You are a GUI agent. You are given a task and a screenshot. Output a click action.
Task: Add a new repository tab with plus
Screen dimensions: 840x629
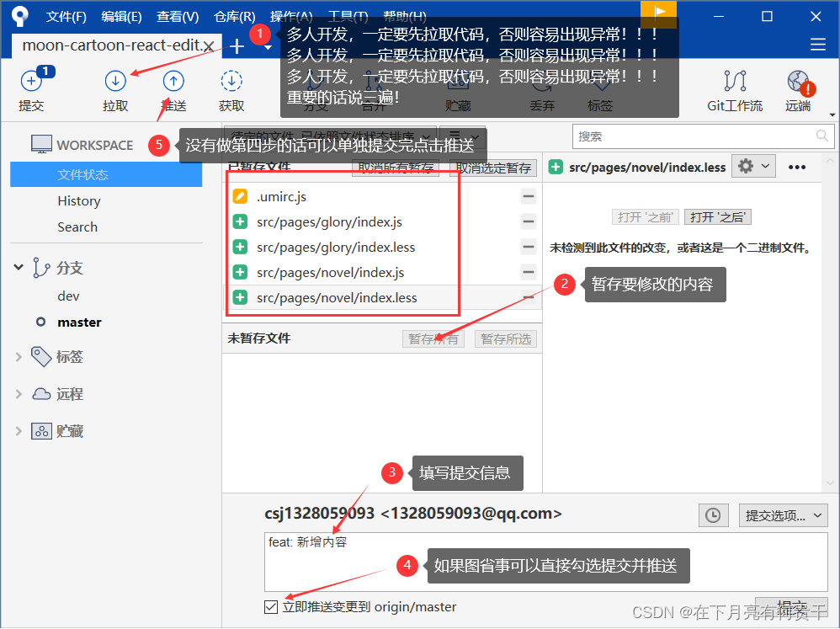point(237,46)
